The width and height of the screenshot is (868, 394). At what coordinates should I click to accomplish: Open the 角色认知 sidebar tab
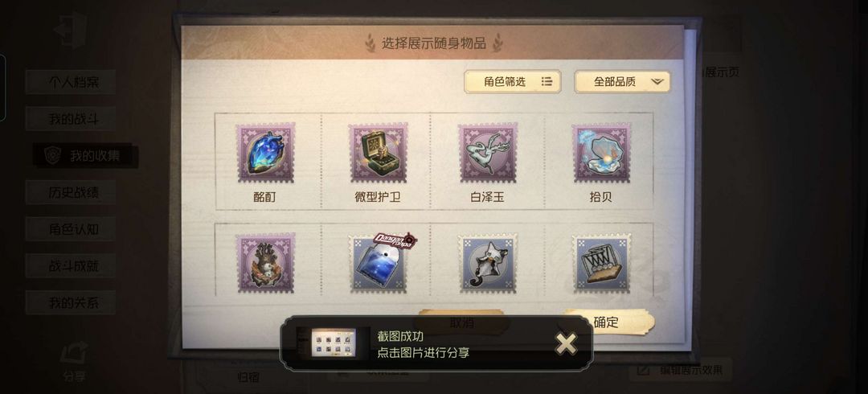coord(71,229)
